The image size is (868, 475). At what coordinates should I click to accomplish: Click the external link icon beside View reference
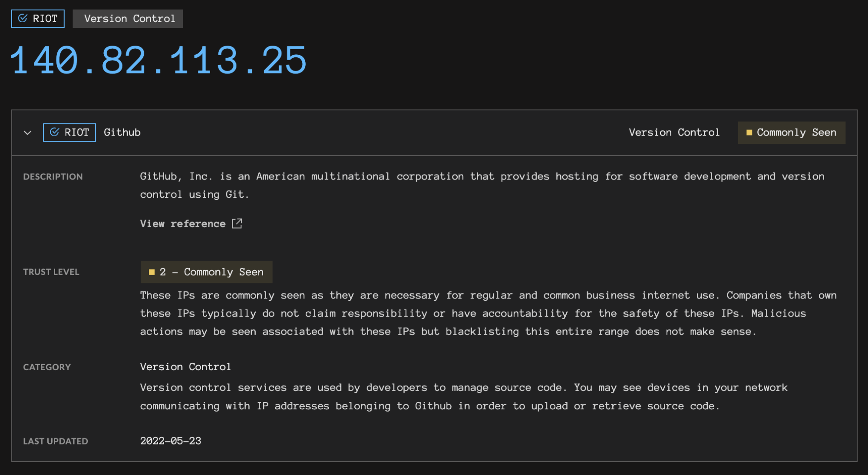[x=237, y=223]
